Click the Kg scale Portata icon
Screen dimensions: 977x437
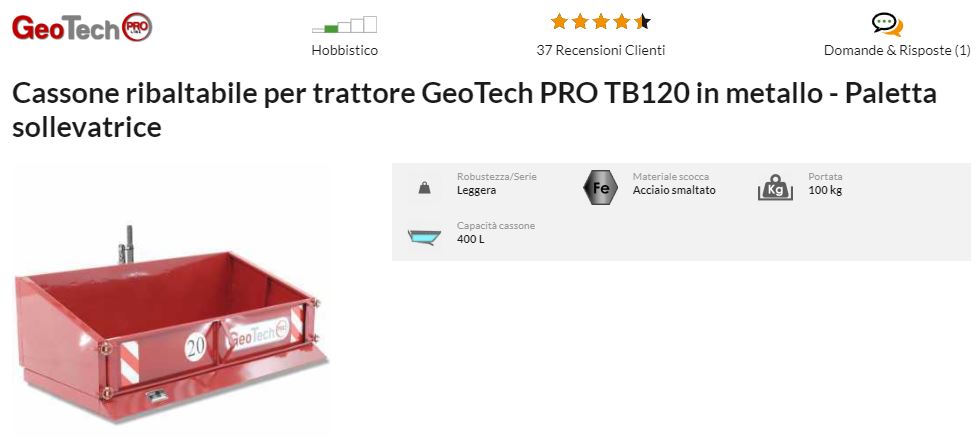776,187
